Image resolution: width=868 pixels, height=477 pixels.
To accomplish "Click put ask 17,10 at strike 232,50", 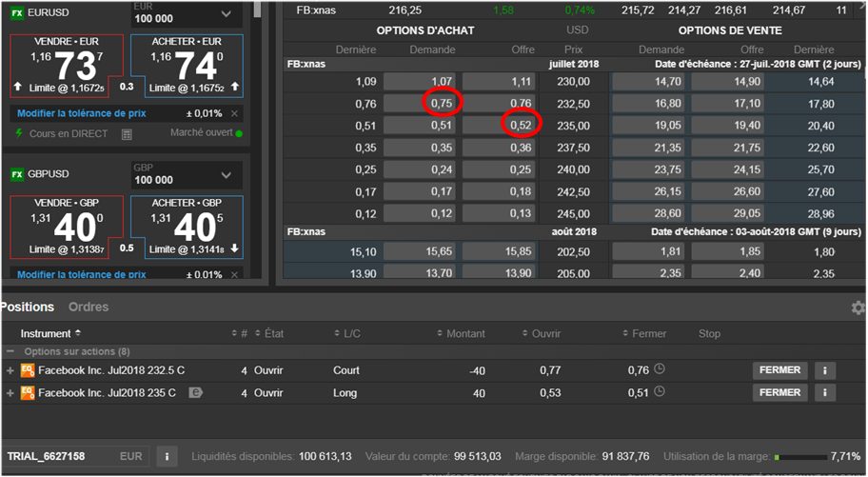I will tap(728, 104).
